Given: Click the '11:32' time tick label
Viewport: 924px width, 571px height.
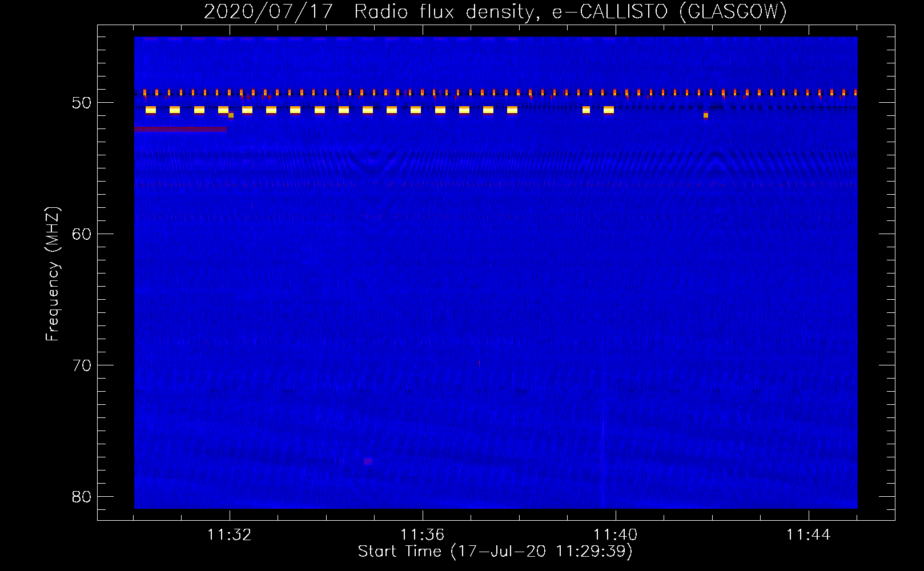Looking at the screenshot, I should (230, 534).
